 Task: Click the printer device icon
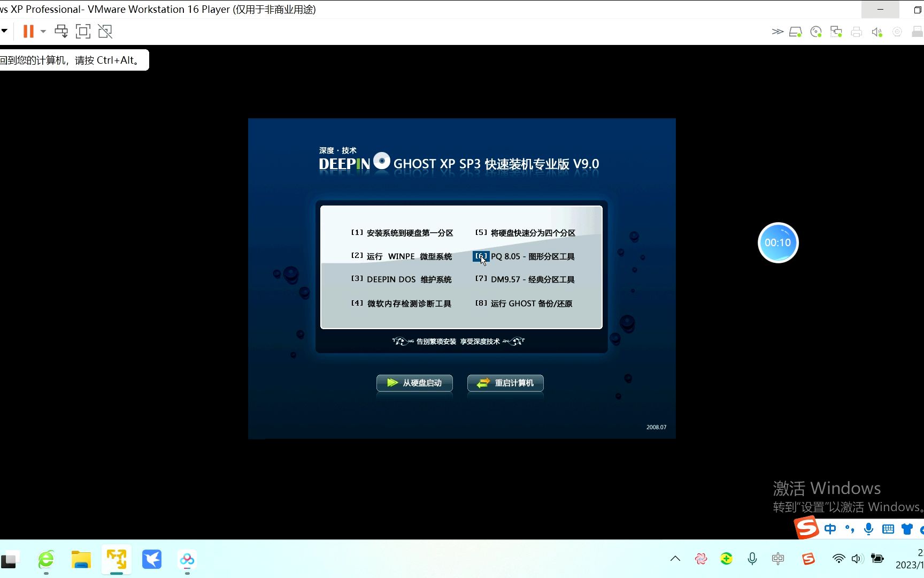point(857,32)
